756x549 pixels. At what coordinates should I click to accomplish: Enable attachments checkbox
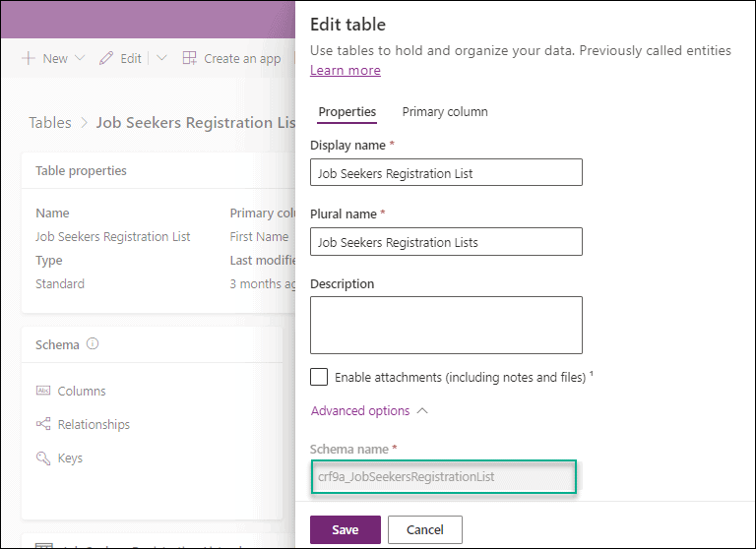click(319, 377)
